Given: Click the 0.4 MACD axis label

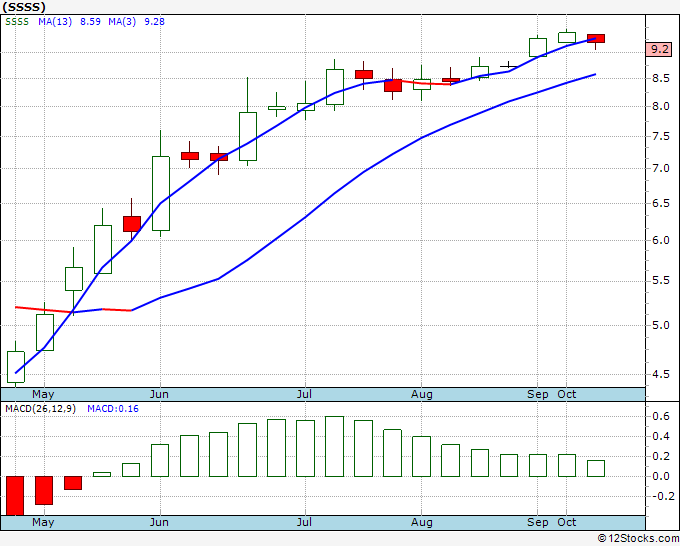Looking at the screenshot, I should [660, 436].
